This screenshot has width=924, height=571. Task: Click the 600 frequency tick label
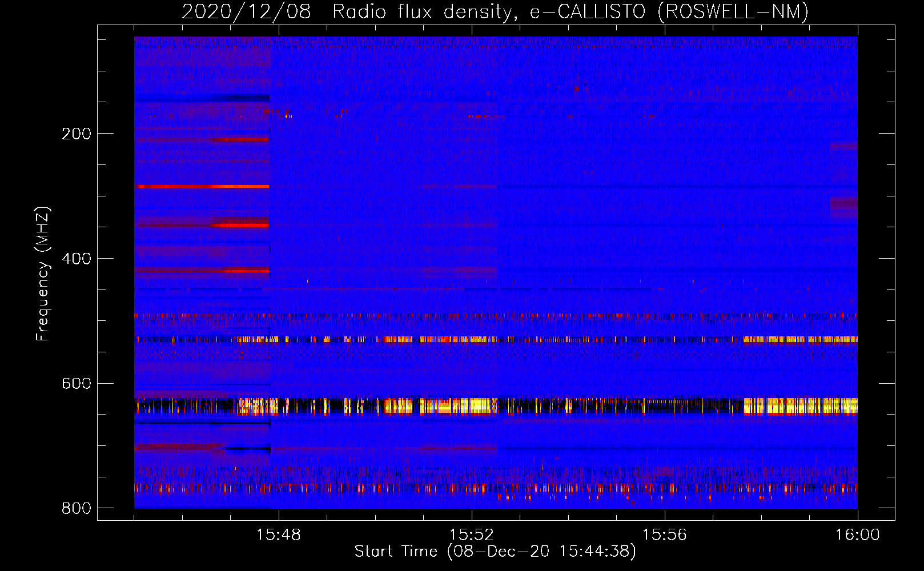click(77, 383)
